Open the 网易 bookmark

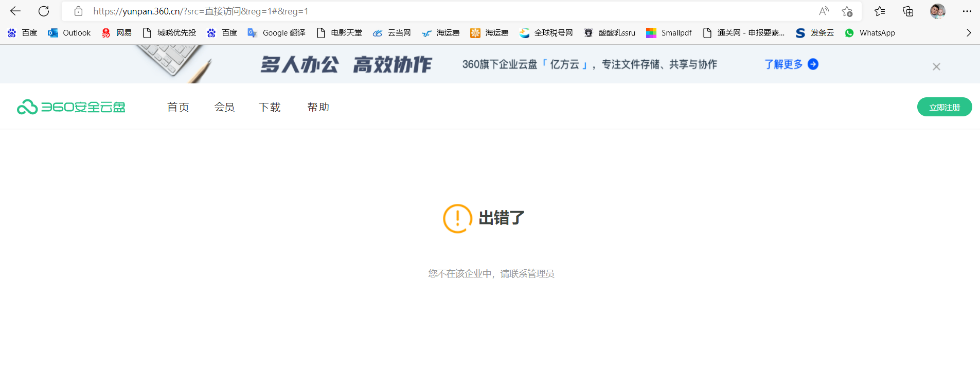point(116,33)
